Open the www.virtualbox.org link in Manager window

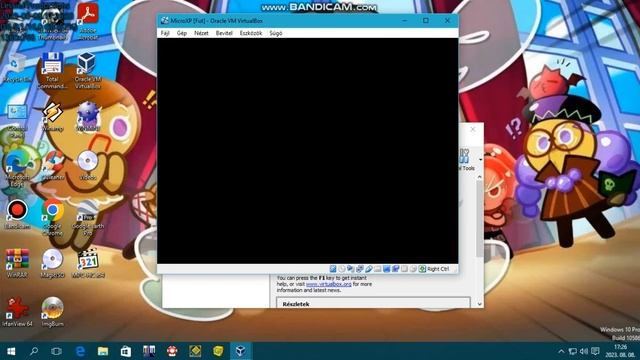pyautogui.click(x=328, y=284)
